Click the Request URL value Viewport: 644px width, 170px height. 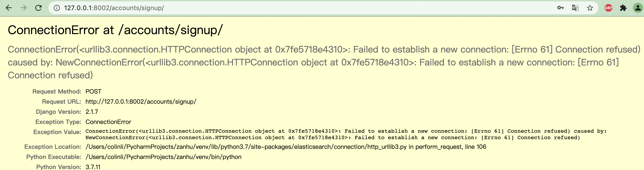(141, 102)
